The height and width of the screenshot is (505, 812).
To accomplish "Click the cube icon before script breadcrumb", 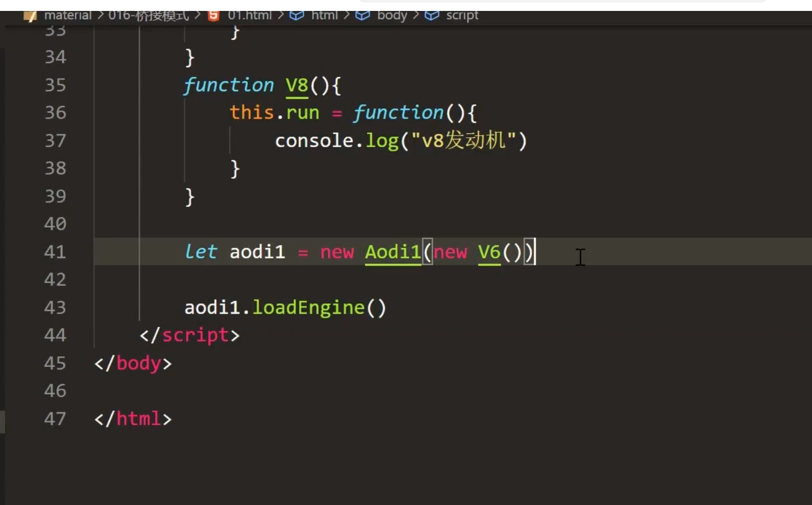I will click(432, 15).
